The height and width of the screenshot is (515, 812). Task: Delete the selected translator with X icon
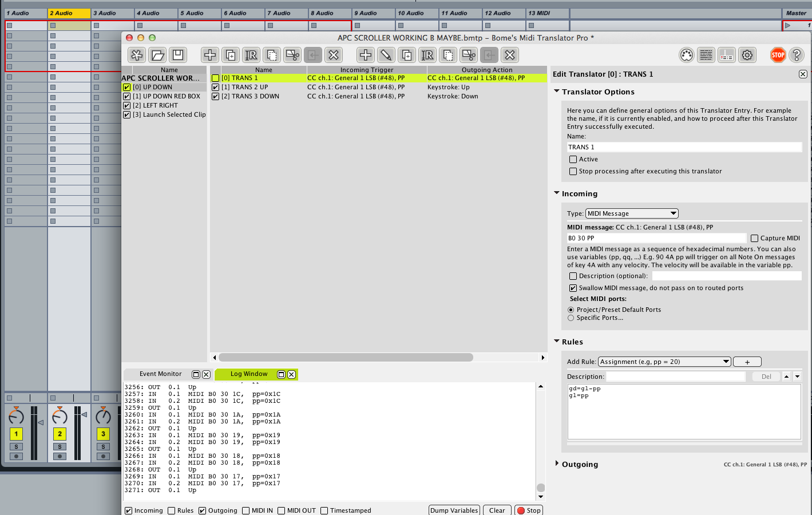click(x=510, y=55)
